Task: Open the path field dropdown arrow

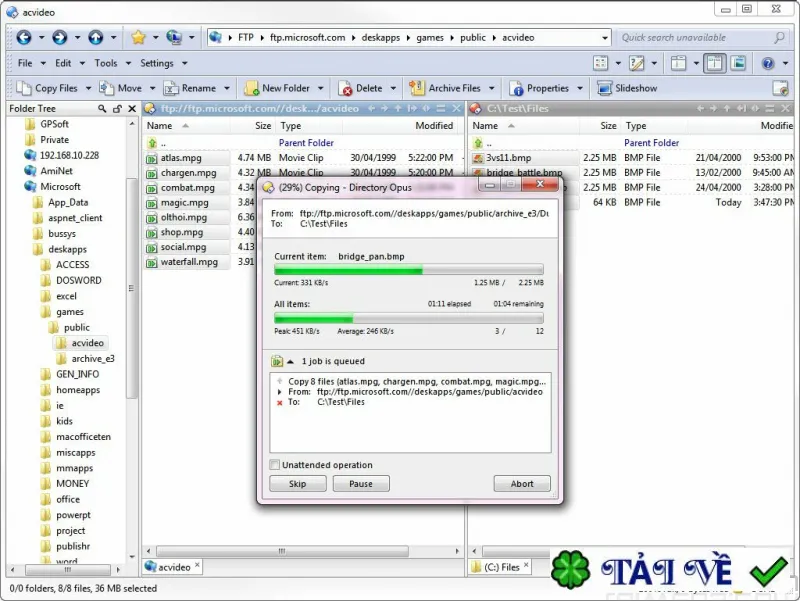Action: point(605,38)
